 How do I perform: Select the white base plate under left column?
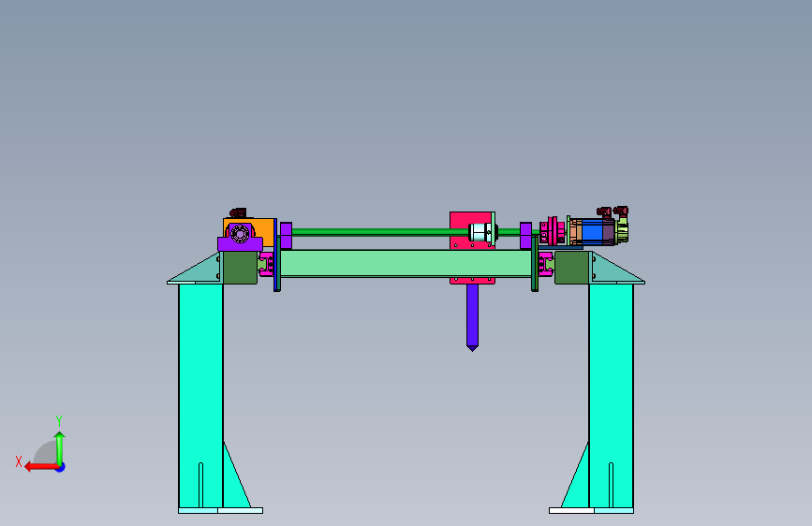(x=221, y=510)
